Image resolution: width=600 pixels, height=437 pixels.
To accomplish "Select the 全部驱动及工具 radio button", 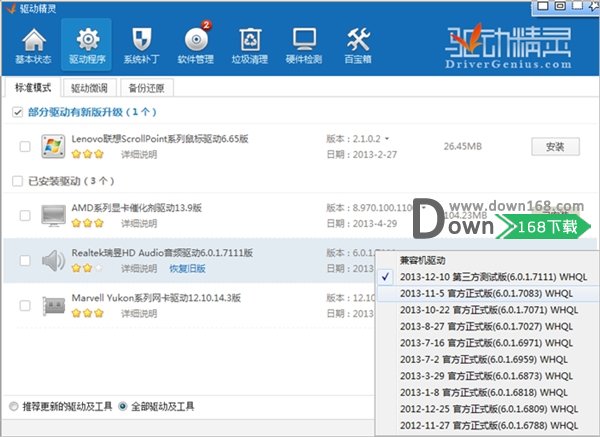I will point(122,406).
